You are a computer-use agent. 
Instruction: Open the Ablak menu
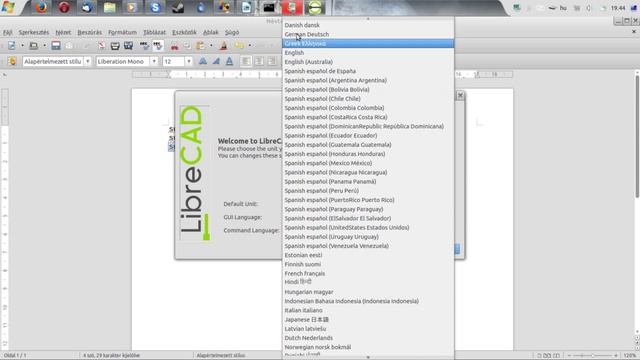tap(211, 32)
